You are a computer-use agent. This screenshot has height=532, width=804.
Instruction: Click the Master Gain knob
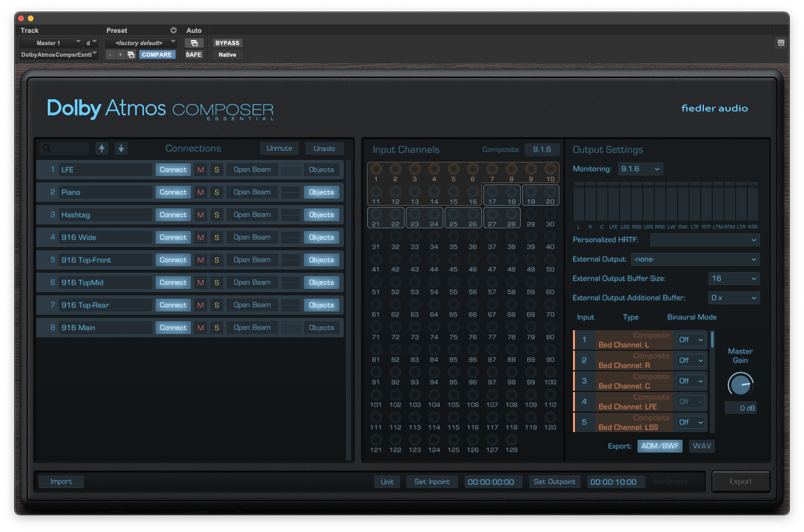[740, 385]
